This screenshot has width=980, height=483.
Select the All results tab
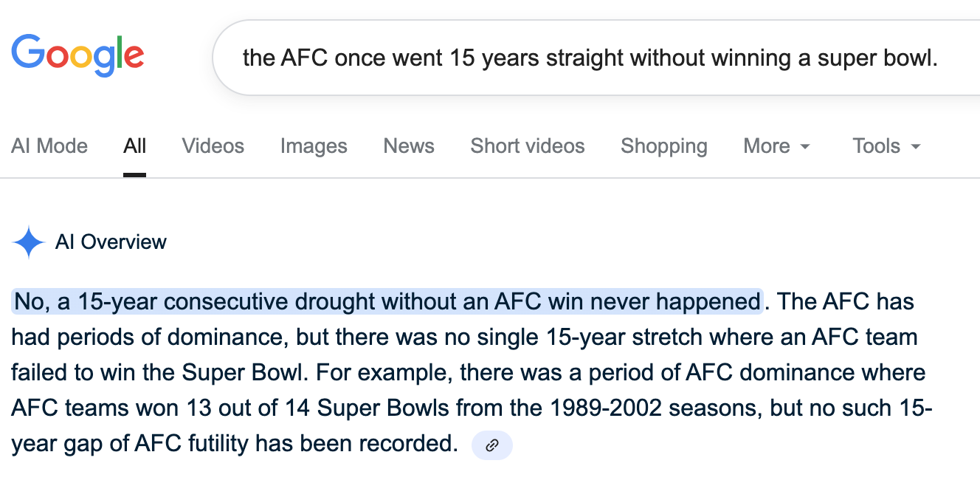click(135, 146)
